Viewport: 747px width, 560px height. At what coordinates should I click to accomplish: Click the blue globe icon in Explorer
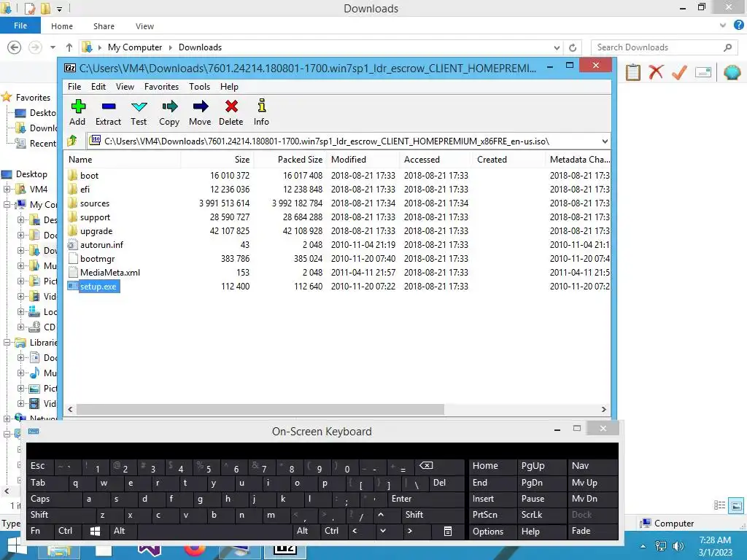point(732,72)
